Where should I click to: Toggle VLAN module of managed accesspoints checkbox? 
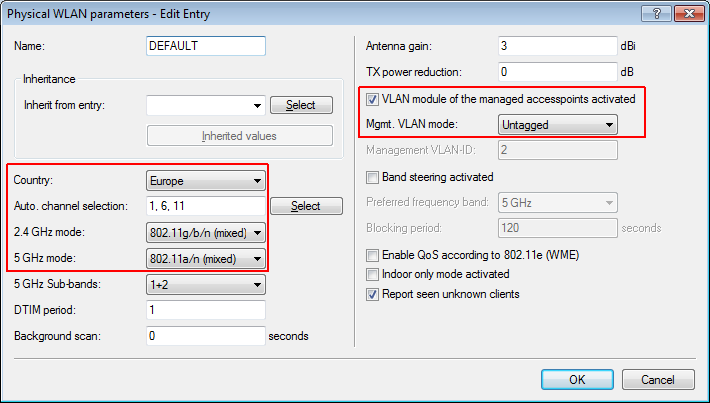[373, 99]
